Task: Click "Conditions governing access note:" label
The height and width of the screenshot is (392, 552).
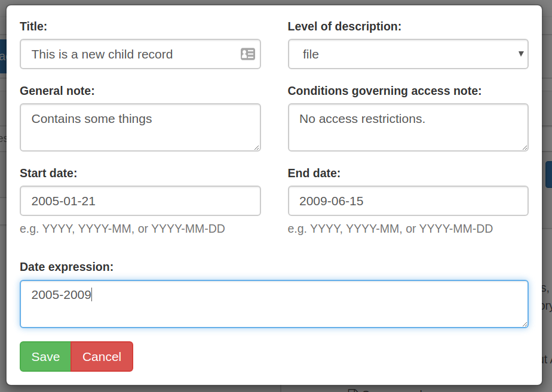Action: tap(384, 91)
